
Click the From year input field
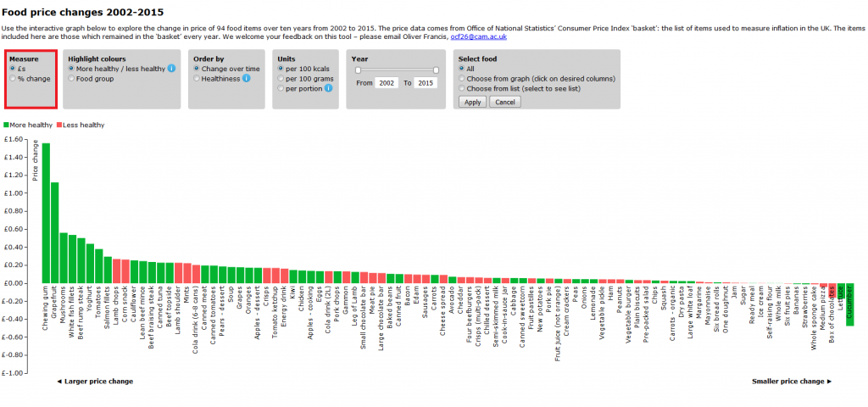[387, 83]
